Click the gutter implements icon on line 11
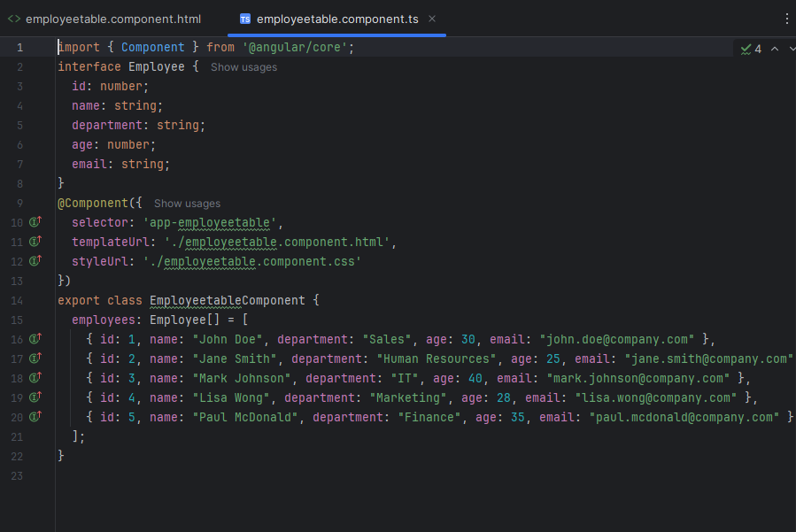This screenshot has width=796, height=532. pos(35,241)
